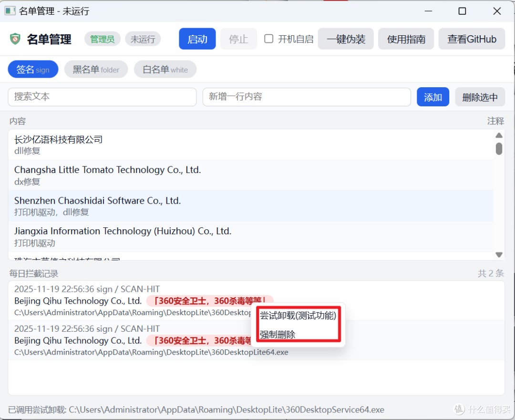Click the list scrollbar down arrow
This screenshot has width=515, height=420.
[499, 255]
